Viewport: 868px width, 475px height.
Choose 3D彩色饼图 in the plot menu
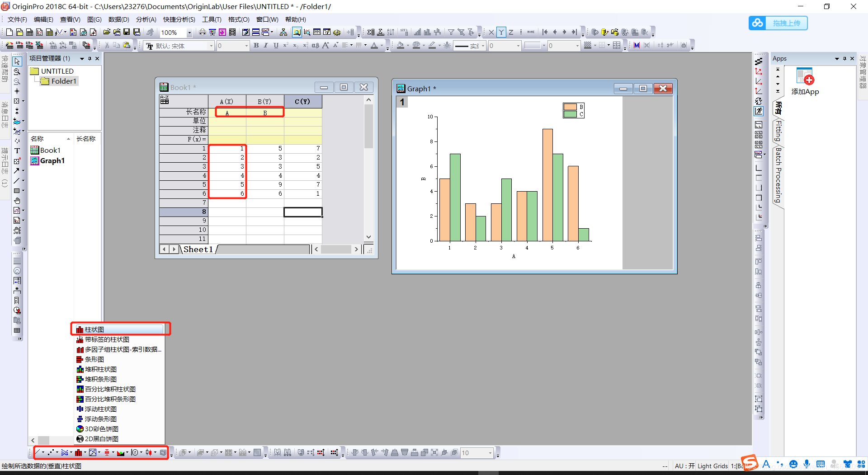pyautogui.click(x=120, y=429)
